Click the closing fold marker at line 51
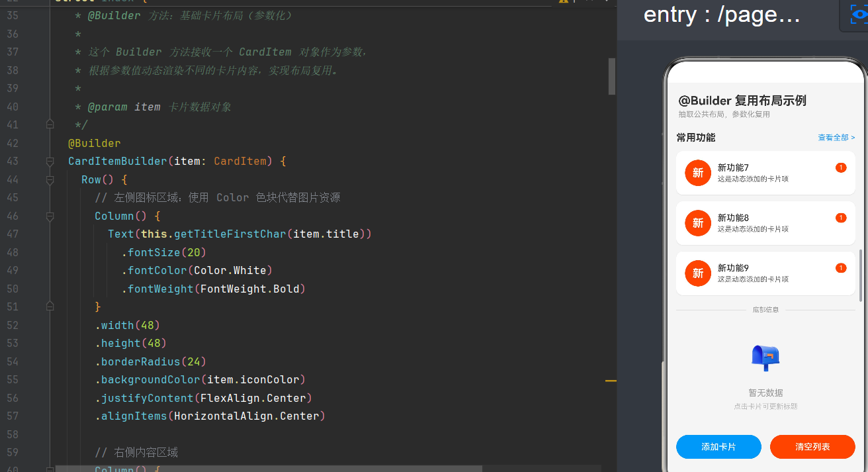This screenshot has width=868, height=472. coord(50,307)
